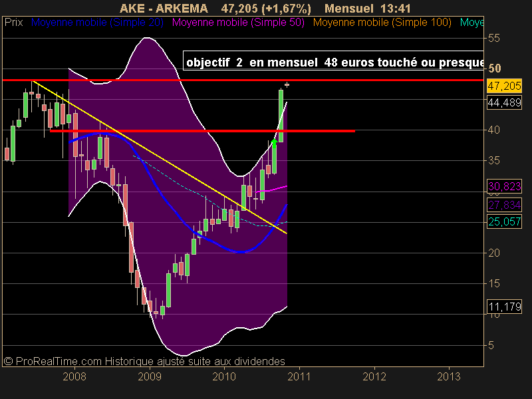The height and width of the screenshot is (399, 532).
Task: Click the yellow price tag 47,205
Action: coord(504,86)
